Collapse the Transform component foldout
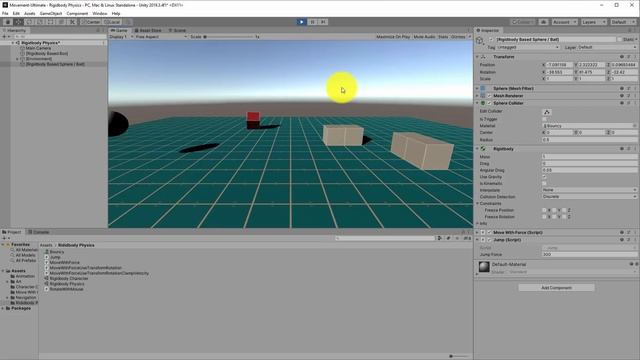 click(x=477, y=57)
